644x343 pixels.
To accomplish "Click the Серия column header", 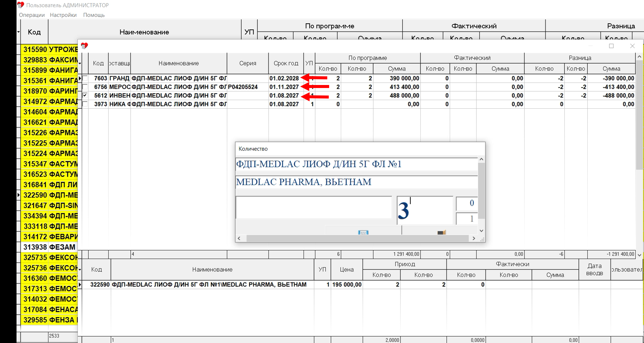I will (x=248, y=63).
